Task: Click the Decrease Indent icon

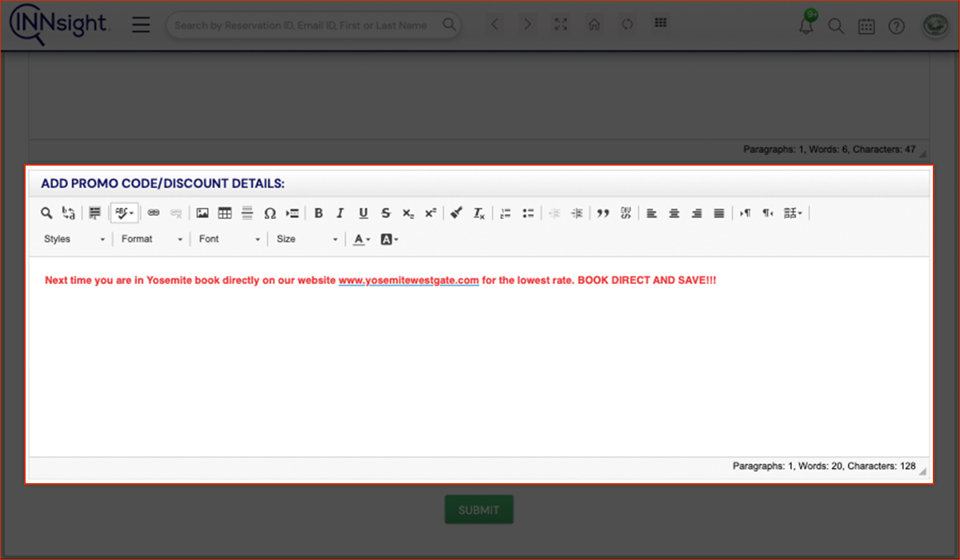Action: (554, 213)
